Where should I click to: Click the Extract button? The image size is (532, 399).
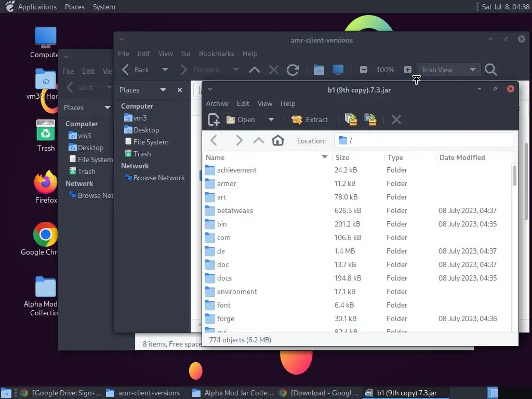pos(310,119)
